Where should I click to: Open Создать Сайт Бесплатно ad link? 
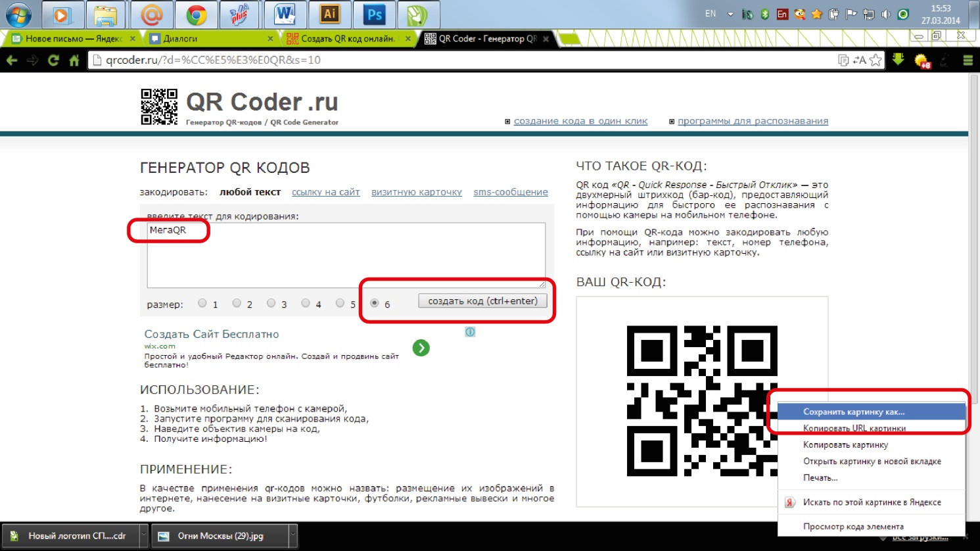[x=212, y=334]
